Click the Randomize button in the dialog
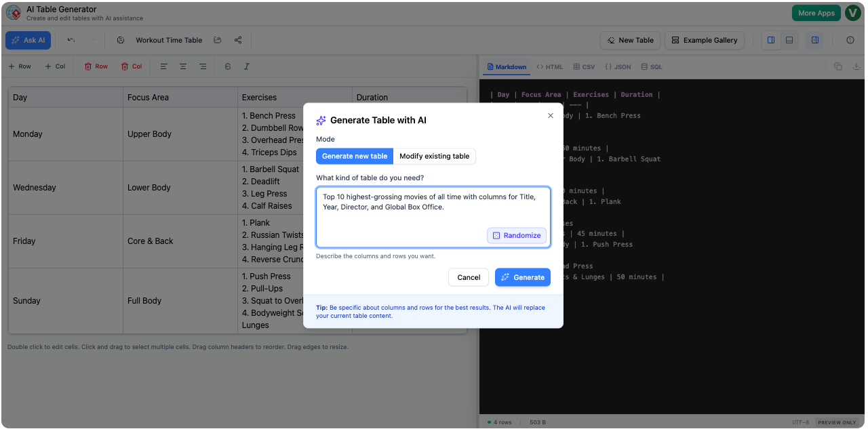868x429 pixels. (x=516, y=235)
